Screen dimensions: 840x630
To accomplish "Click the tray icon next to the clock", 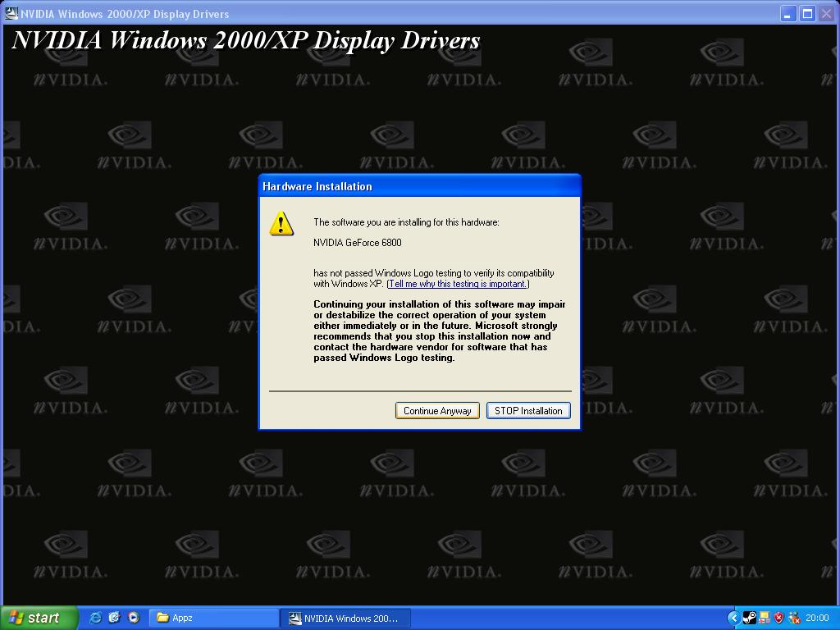I will 794,619.
